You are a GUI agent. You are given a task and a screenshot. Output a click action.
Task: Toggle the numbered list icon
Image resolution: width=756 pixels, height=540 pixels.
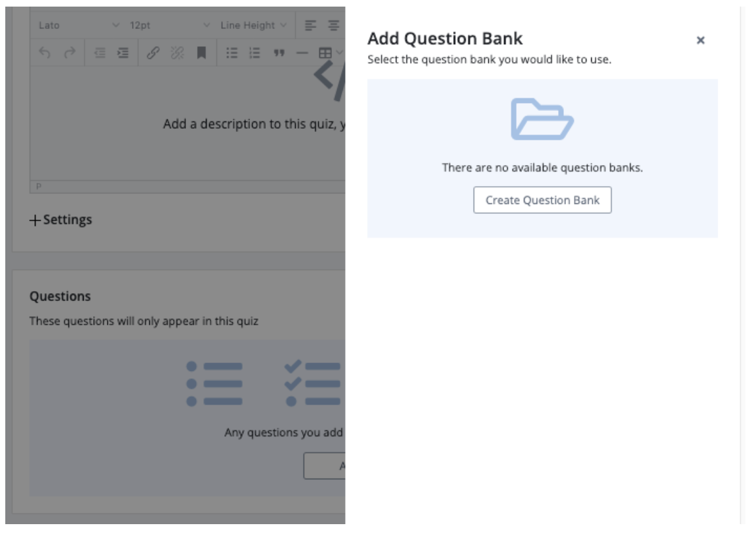255,53
